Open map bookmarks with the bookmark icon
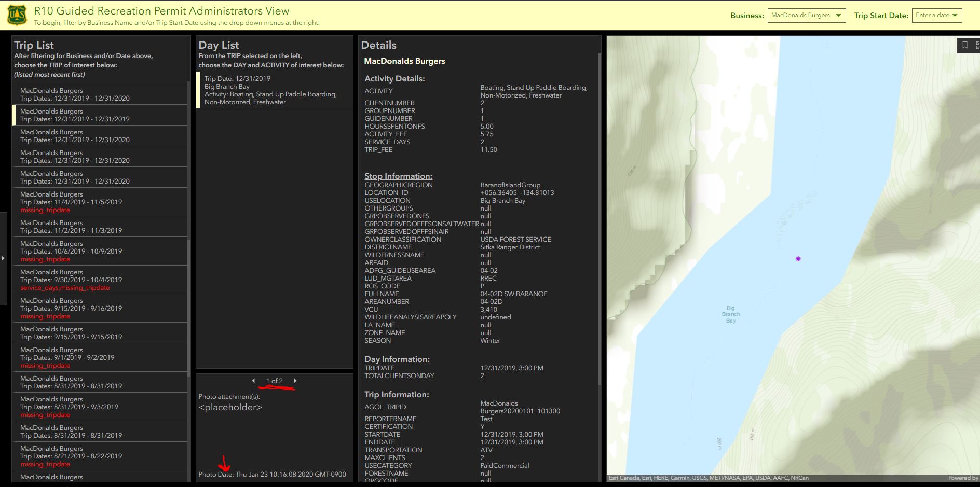 [964, 46]
